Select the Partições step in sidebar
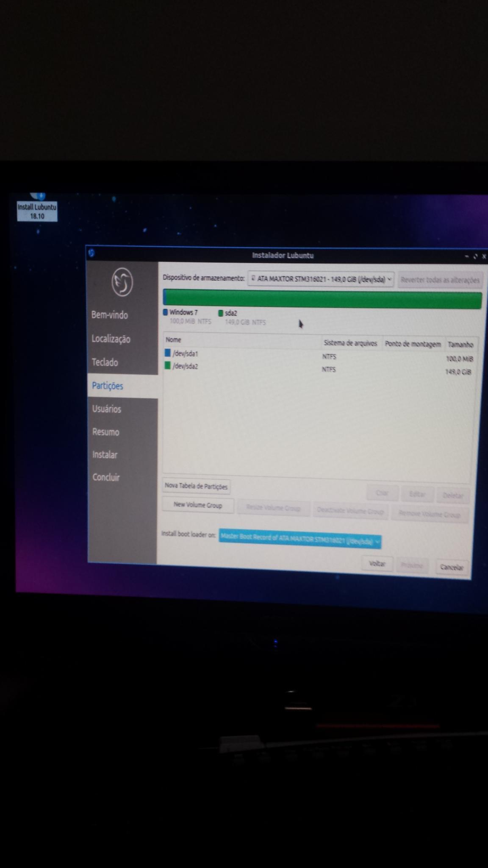 pyautogui.click(x=122, y=386)
